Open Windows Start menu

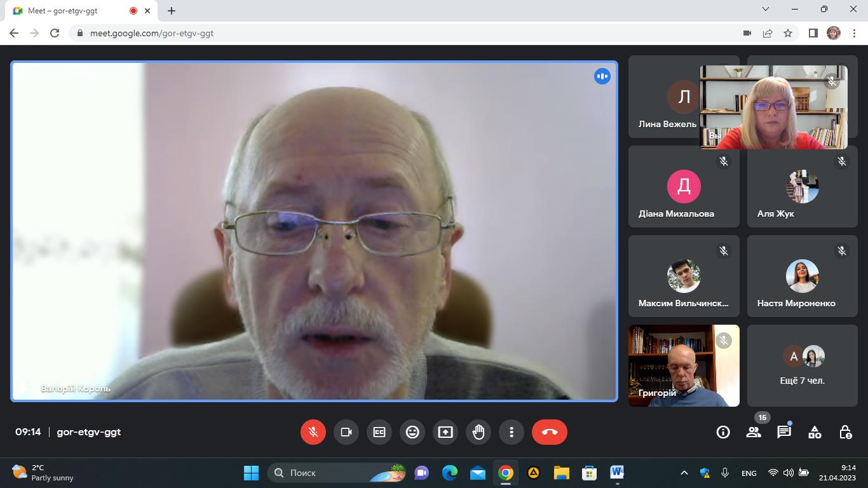[251, 473]
